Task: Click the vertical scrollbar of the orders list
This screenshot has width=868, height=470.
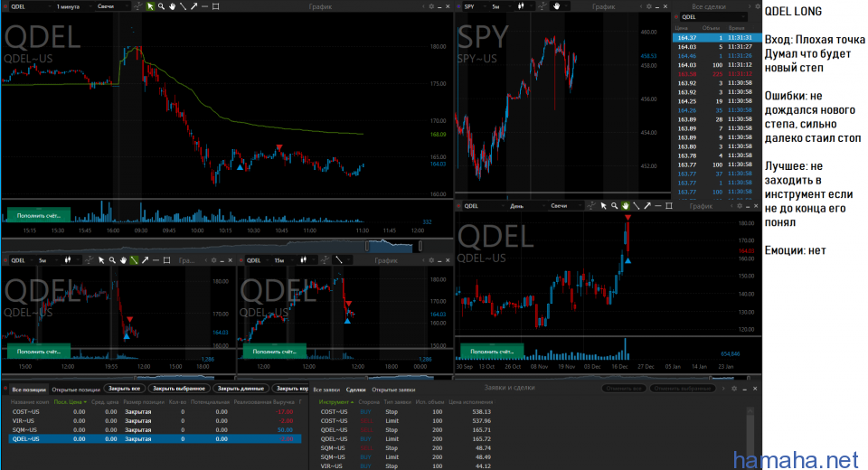Action: (750, 437)
